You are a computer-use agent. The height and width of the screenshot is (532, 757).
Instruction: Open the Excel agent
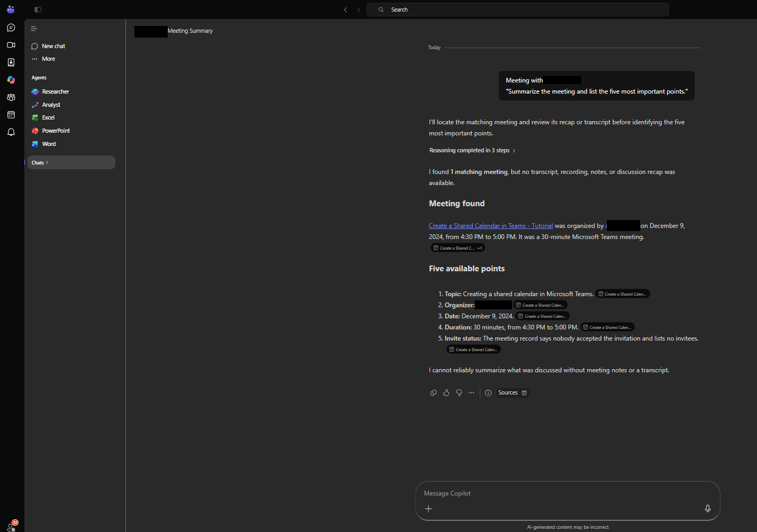tap(43, 117)
